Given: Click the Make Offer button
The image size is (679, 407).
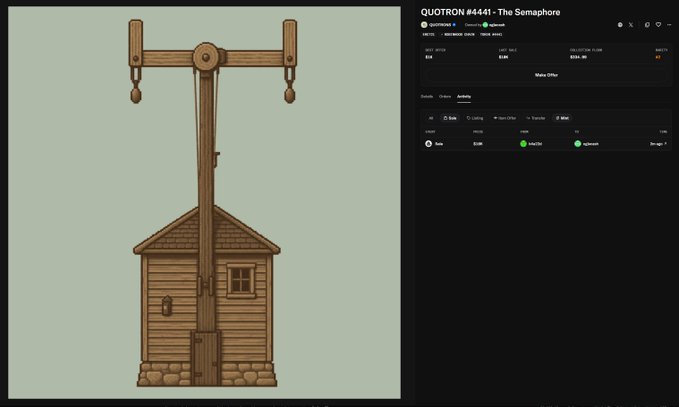Looking at the screenshot, I should [546, 75].
